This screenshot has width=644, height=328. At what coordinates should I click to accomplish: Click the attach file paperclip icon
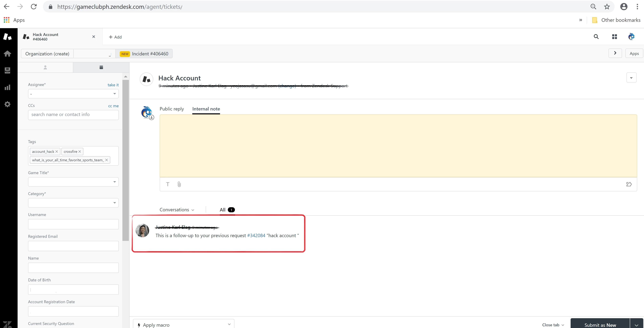pyautogui.click(x=179, y=184)
